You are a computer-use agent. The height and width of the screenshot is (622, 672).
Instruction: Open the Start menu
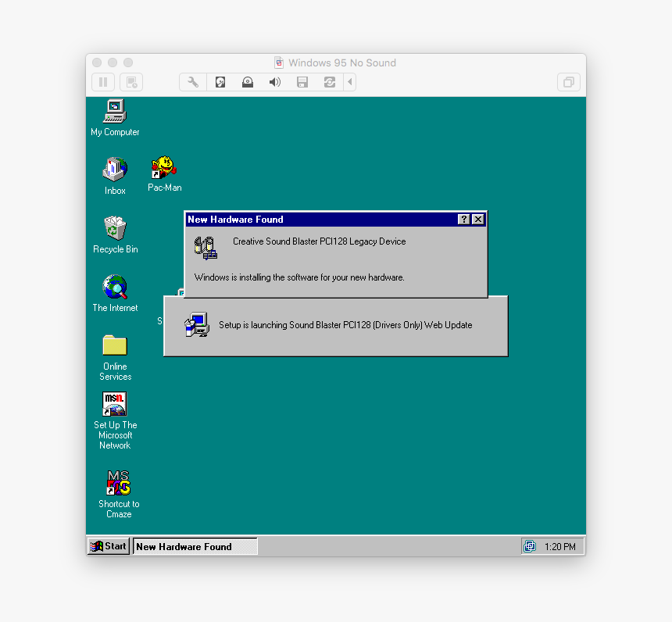point(108,545)
